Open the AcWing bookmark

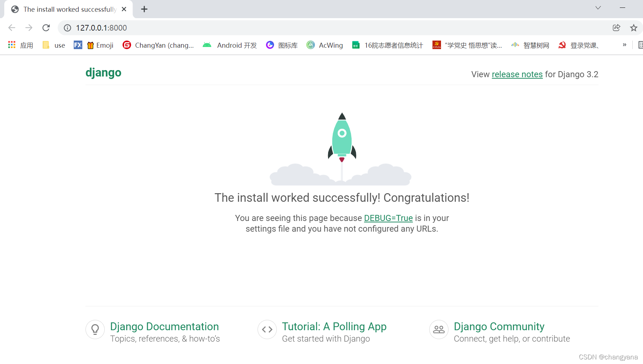tap(325, 45)
